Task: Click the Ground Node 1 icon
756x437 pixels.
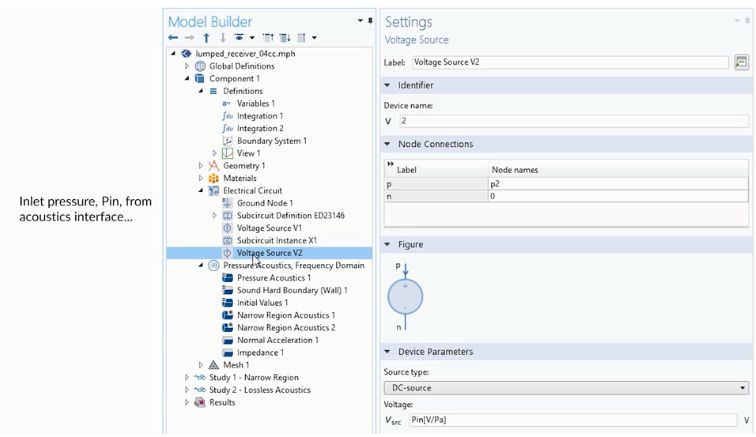Action: pyautogui.click(x=227, y=203)
